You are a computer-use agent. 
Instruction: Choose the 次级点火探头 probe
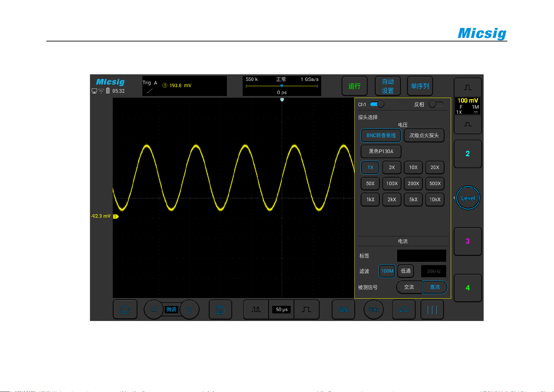pos(424,135)
